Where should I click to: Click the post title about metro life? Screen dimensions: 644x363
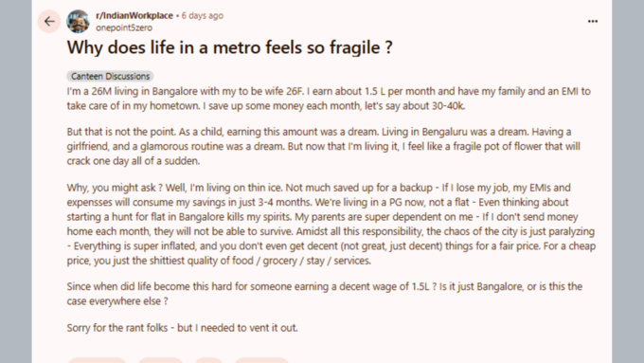[229, 47]
